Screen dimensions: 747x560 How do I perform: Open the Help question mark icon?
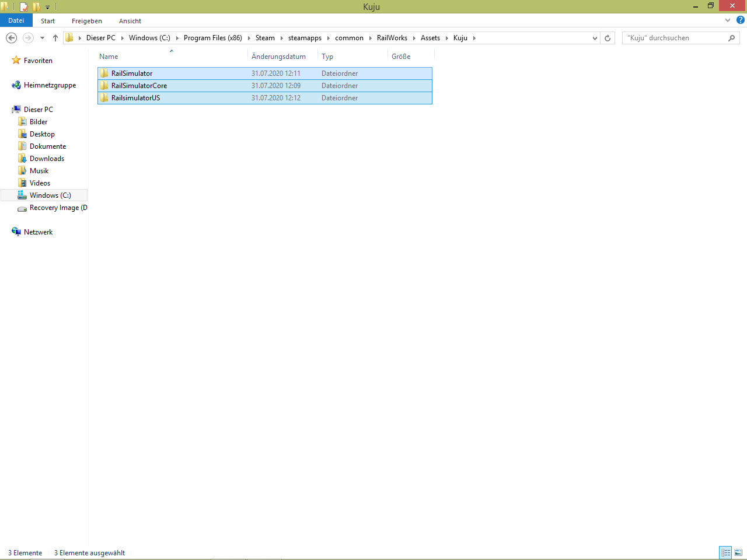741,20
